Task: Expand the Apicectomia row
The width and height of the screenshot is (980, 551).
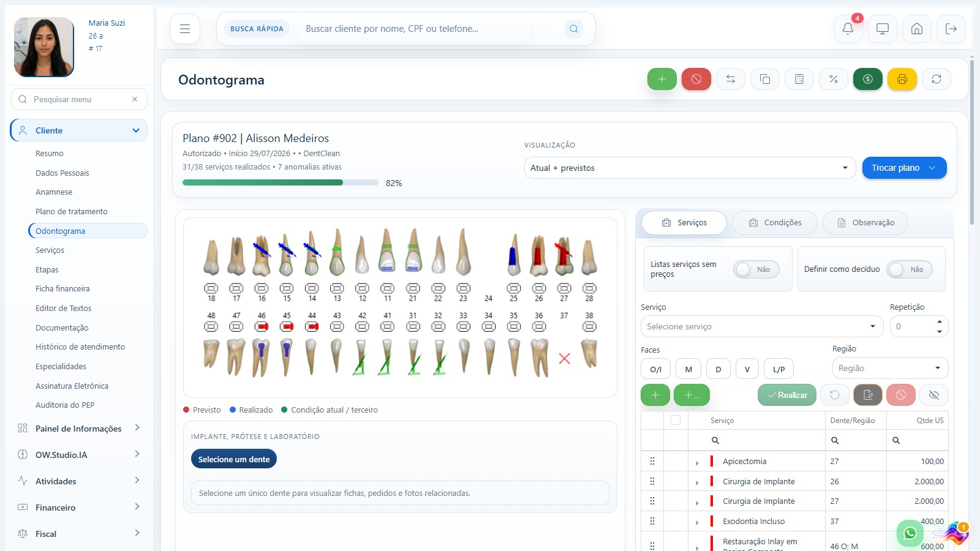Action: coord(697,463)
